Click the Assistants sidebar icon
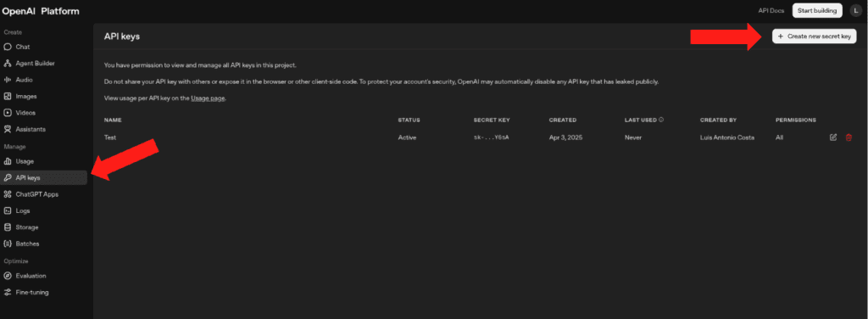The height and width of the screenshot is (319, 868). point(8,129)
